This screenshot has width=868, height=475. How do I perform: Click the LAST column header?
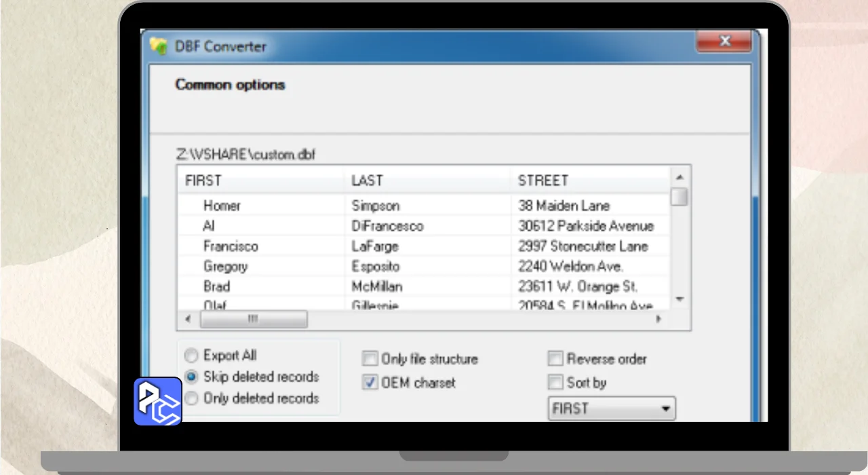tap(427, 180)
